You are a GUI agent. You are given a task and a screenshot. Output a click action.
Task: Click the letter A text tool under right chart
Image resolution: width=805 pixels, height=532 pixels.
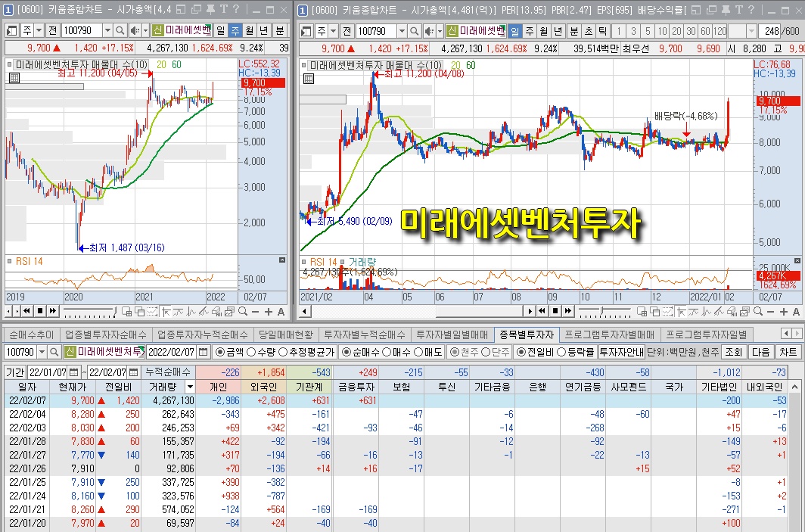coord(796,312)
